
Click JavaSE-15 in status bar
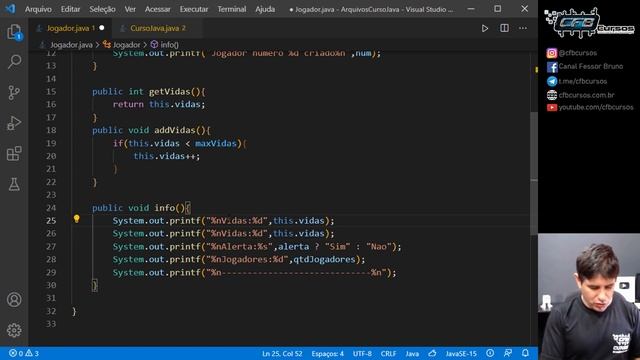461,353
